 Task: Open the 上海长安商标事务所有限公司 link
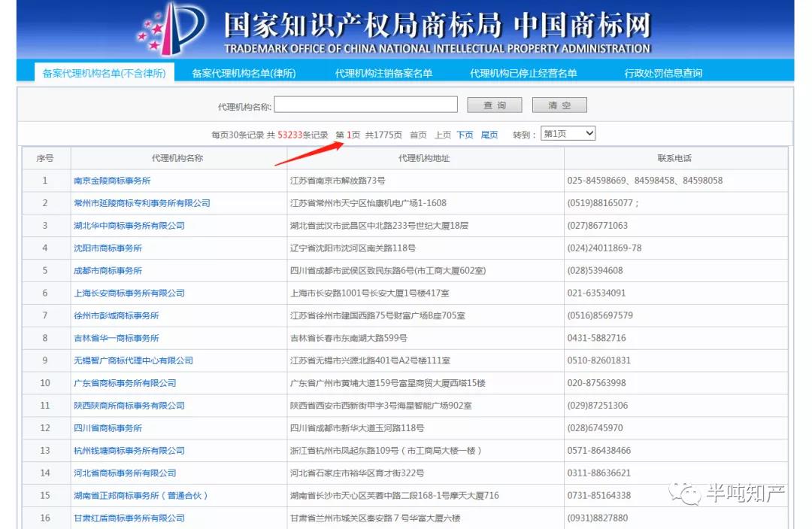[x=129, y=293]
